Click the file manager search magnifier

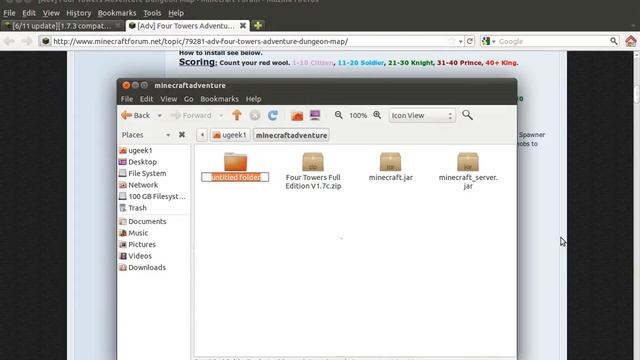[x=467, y=115]
